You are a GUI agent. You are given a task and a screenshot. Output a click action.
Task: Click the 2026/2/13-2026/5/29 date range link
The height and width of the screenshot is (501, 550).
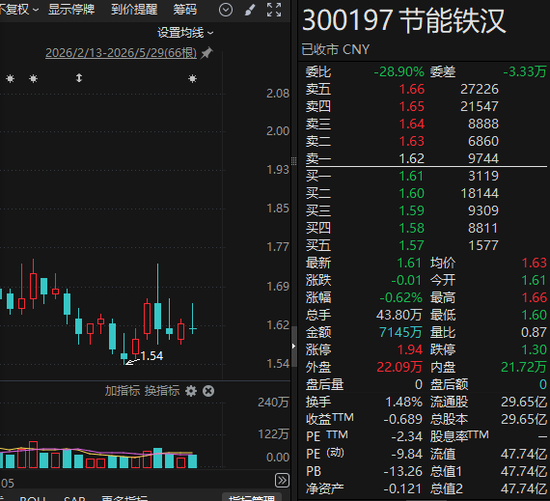click(121, 53)
